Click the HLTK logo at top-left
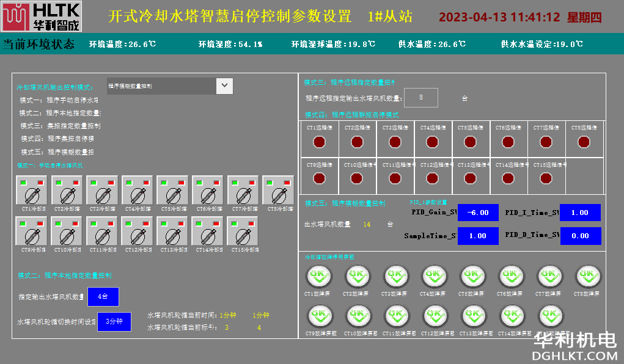Viewport: 624px width, 364px height. [41, 16]
